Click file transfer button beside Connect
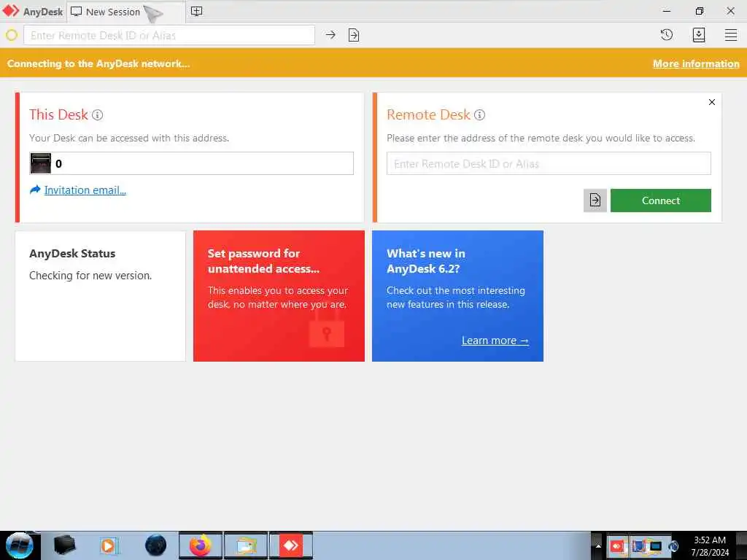747x560 pixels. point(595,201)
